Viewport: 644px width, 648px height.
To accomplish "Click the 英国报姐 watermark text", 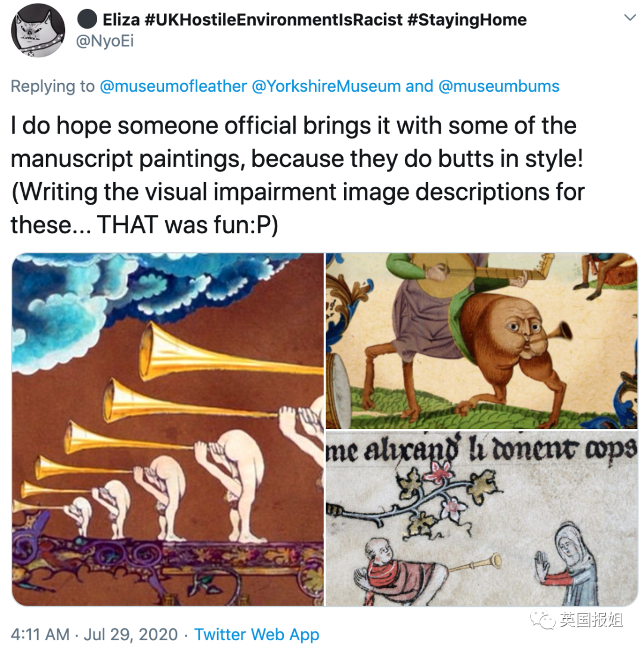I will click(x=591, y=619).
